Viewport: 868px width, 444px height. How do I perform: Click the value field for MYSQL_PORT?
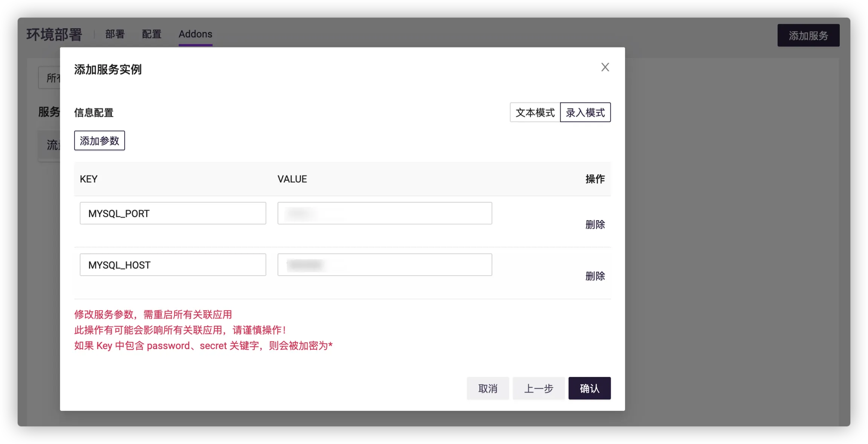385,214
